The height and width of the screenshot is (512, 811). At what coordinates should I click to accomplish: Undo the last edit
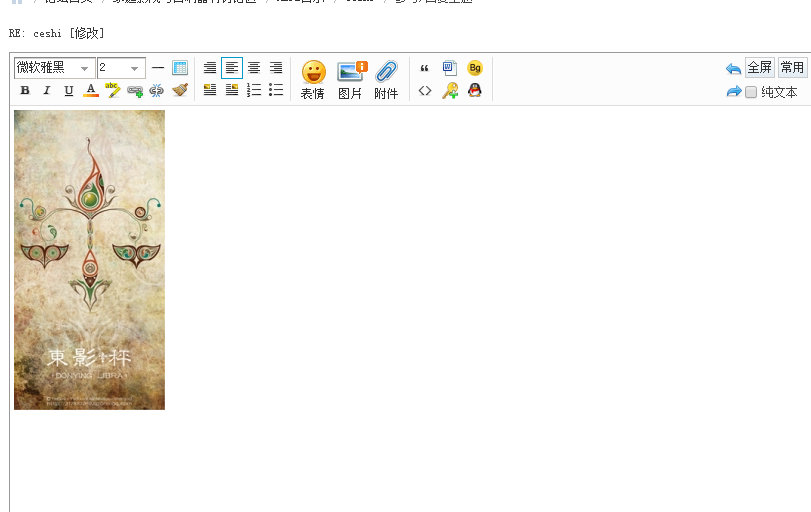[733, 68]
